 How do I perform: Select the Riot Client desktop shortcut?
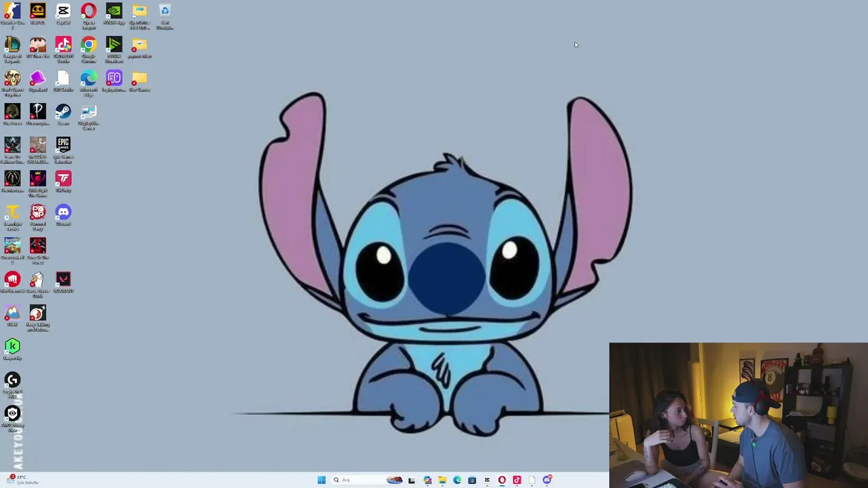click(12, 283)
